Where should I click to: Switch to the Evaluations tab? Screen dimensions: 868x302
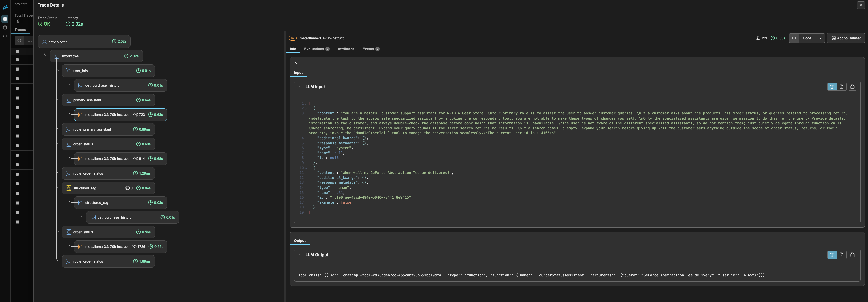(314, 49)
